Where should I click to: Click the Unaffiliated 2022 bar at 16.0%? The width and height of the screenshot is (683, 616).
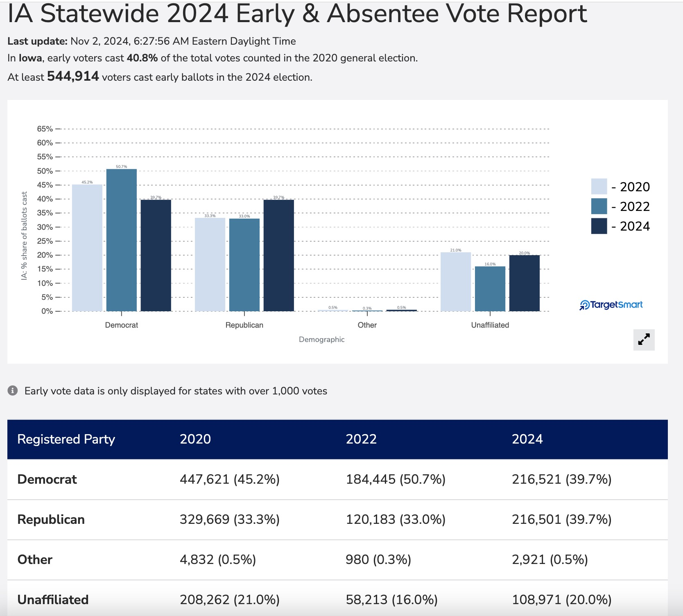(x=490, y=289)
